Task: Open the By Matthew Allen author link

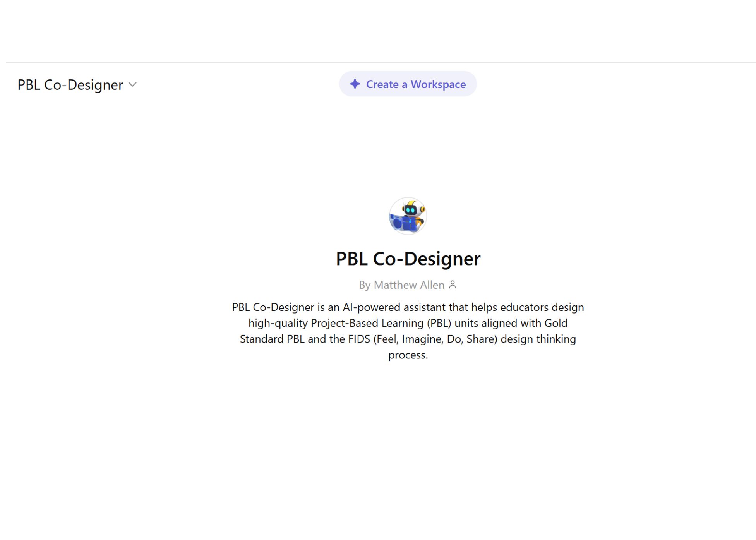Action: coord(401,285)
